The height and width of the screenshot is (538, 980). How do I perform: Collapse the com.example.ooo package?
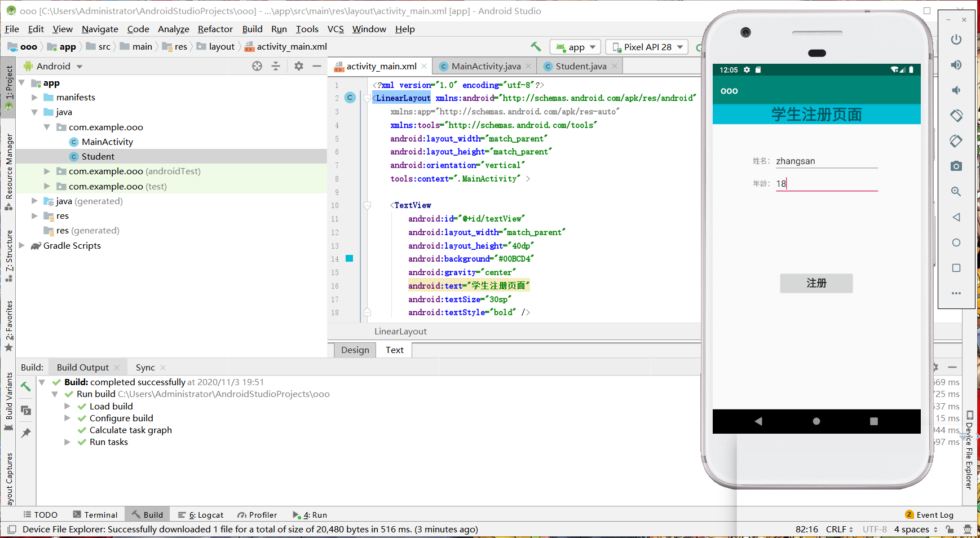pos(47,127)
